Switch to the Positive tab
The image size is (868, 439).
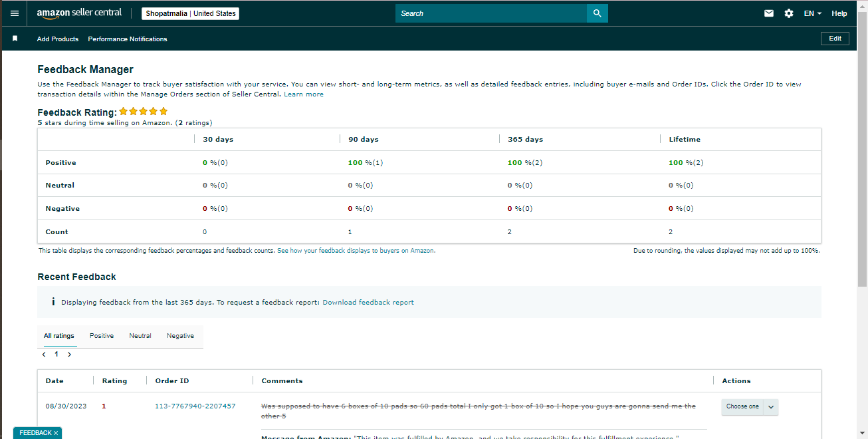click(102, 336)
